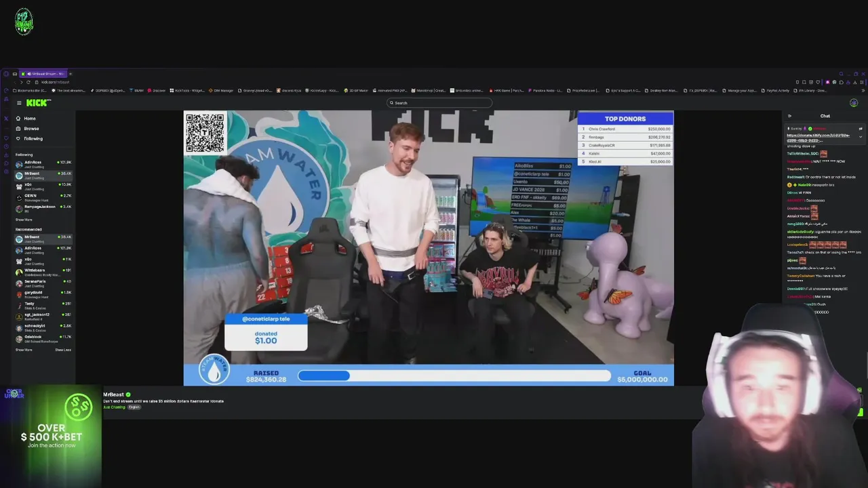Focus the Kick Search field

tap(439, 103)
